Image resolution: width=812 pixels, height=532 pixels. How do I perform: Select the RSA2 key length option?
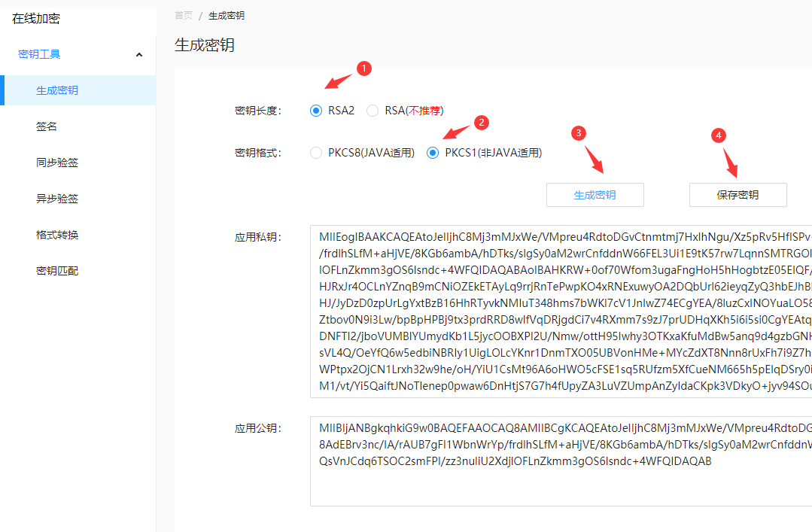click(316, 111)
